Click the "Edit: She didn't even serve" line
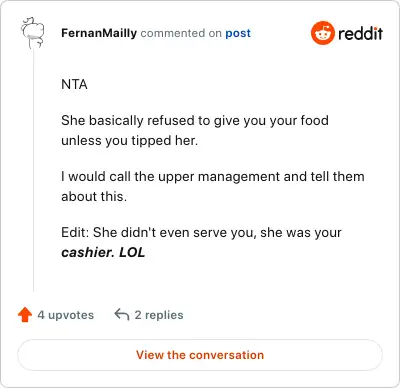The height and width of the screenshot is (388, 400). [201, 232]
